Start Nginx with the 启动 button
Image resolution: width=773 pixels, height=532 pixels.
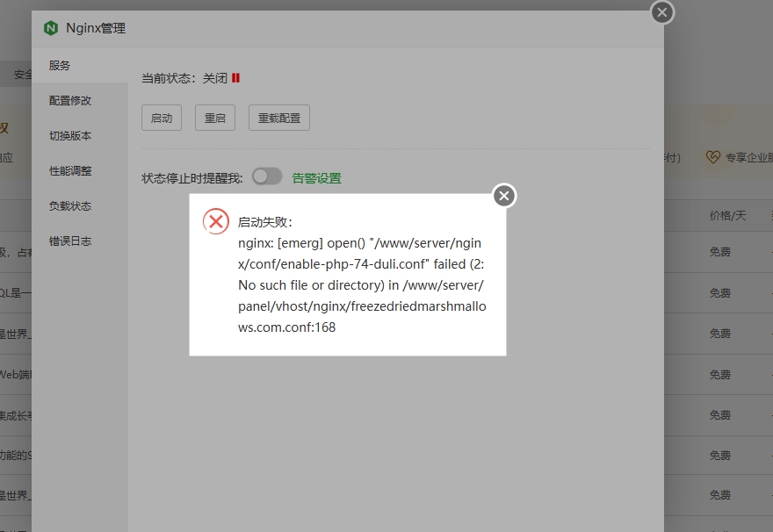point(162,118)
